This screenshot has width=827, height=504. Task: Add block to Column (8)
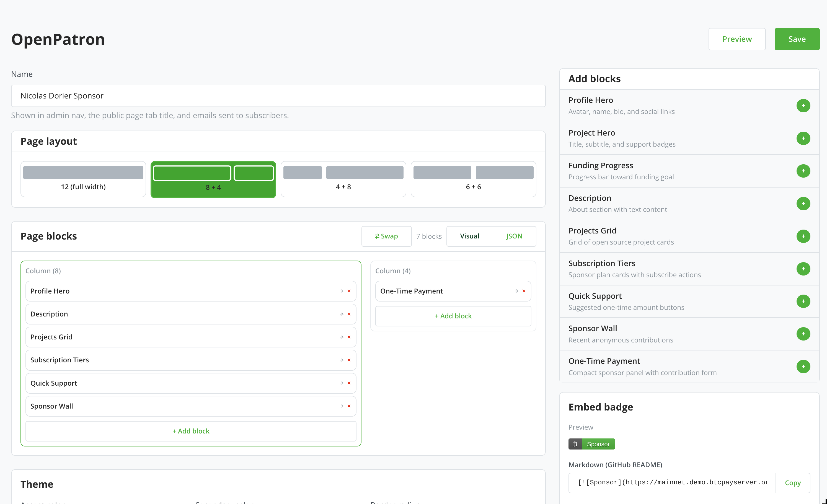coord(191,431)
